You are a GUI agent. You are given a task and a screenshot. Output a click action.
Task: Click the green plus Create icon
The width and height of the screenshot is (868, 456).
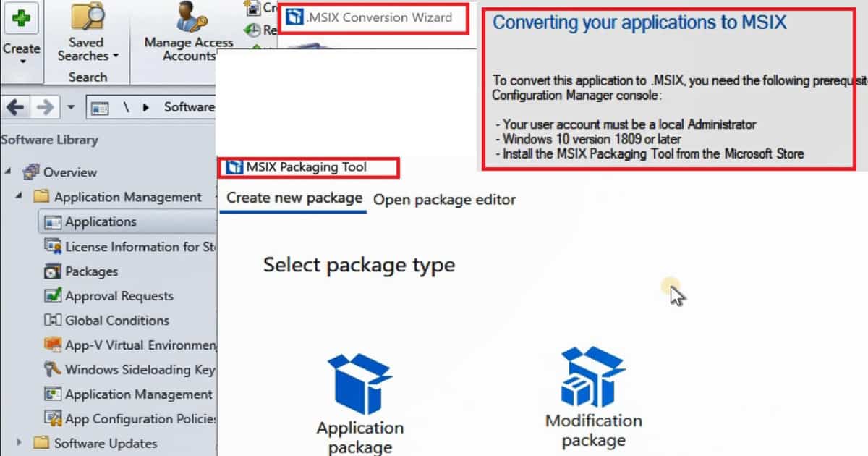coord(21,18)
